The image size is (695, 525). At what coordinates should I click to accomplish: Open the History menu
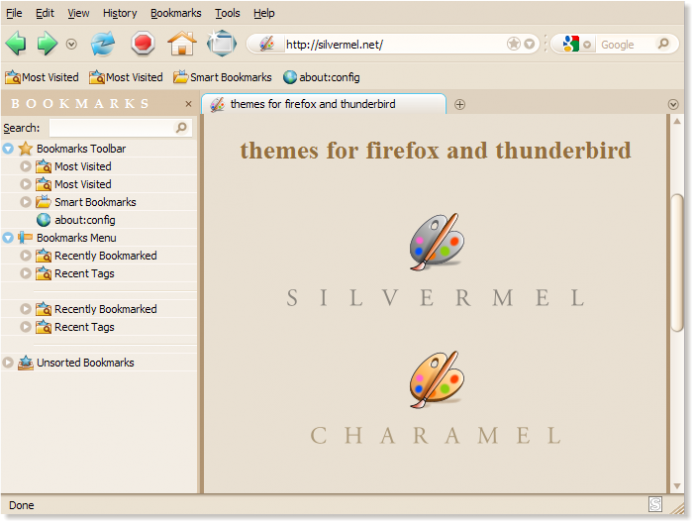(120, 13)
